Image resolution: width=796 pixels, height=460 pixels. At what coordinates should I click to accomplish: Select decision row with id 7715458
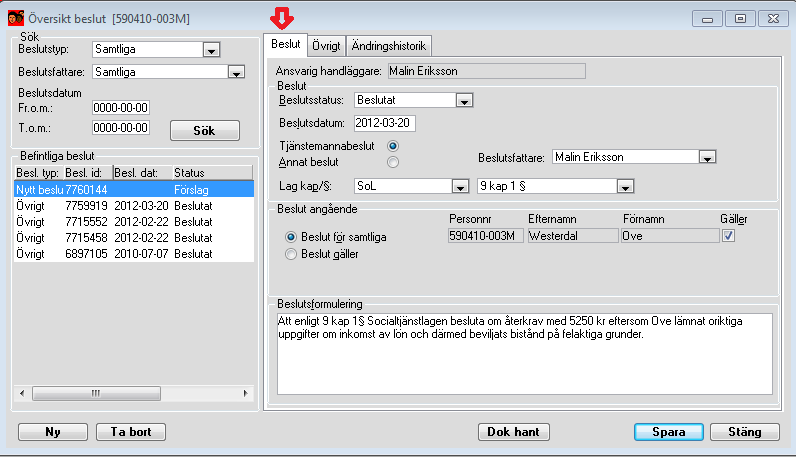click(134, 238)
